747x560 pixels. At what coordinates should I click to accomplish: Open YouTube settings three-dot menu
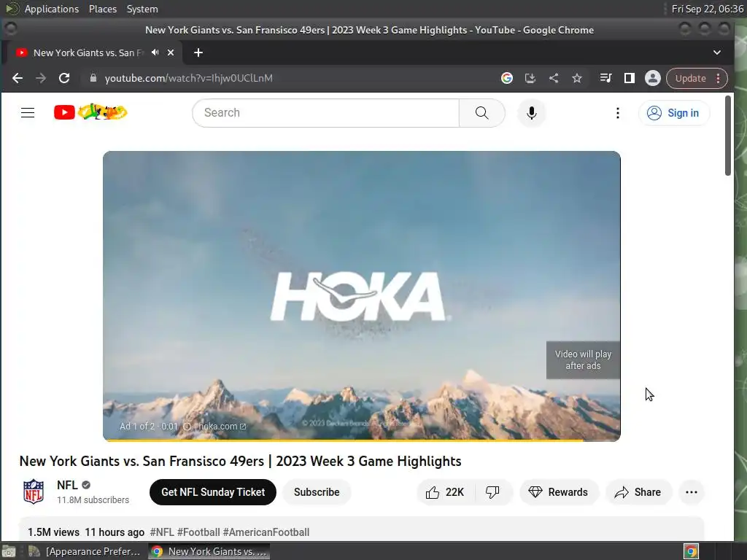pos(617,113)
